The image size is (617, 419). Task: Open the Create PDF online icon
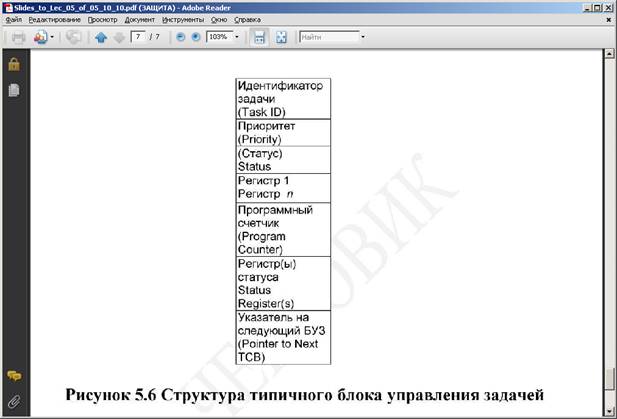coord(41,37)
